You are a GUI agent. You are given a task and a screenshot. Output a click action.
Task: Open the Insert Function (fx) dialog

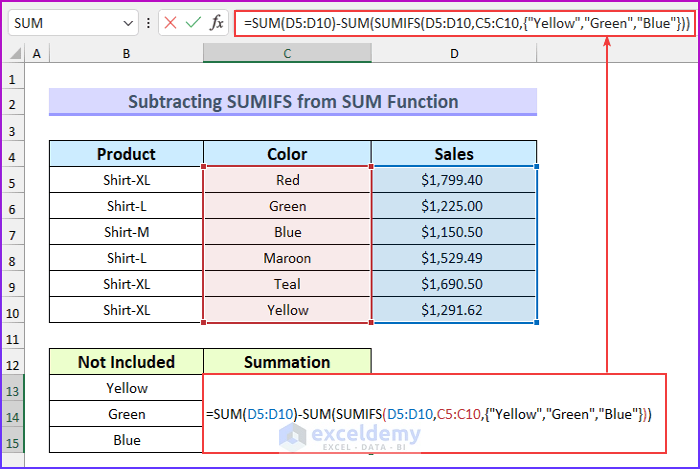click(x=217, y=23)
